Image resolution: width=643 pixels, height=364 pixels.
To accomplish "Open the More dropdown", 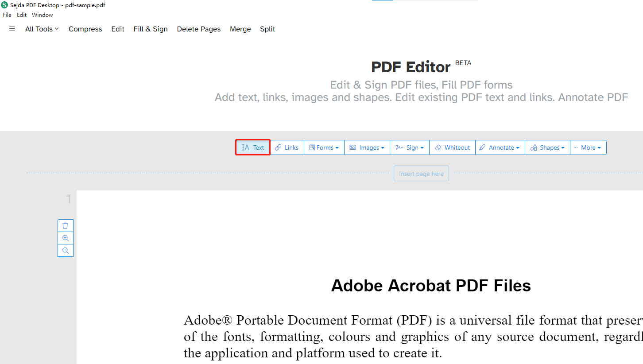I will (588, 147).
